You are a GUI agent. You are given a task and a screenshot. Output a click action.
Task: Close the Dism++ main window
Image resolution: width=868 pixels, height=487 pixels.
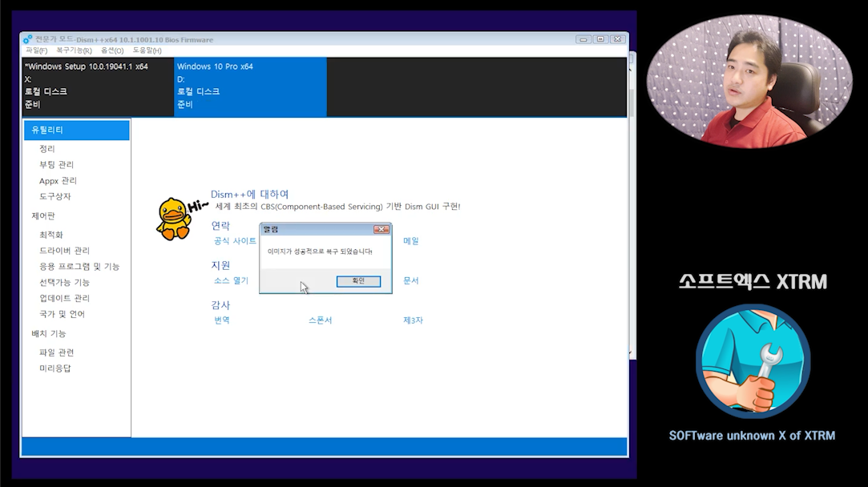618,39
